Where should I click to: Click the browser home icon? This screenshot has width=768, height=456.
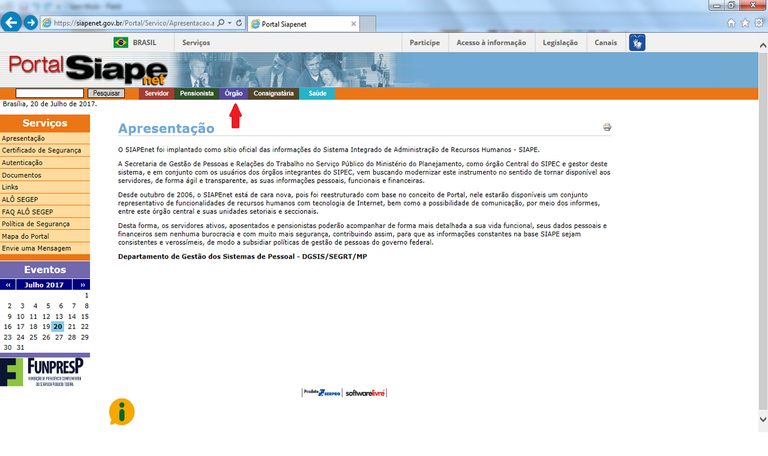click(731, 23)
